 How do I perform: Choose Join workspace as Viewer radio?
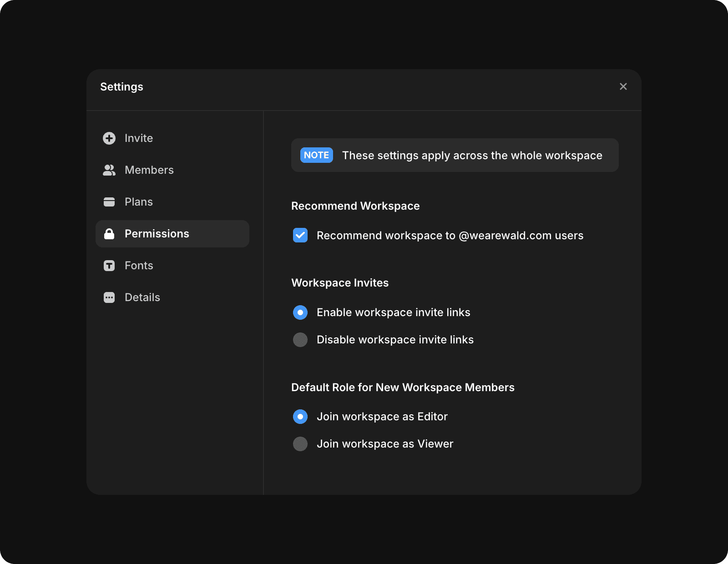[300, 444]
